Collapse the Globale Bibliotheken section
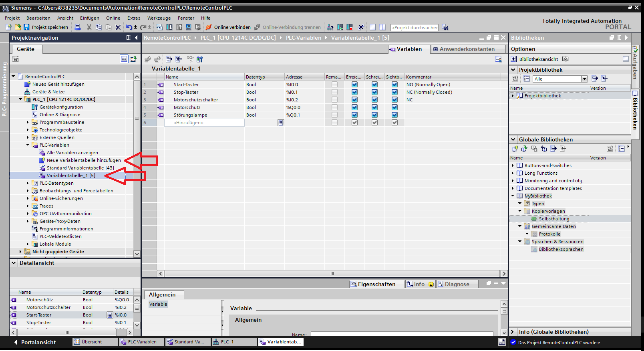This screenshot has height=351, width=644. point(513,139)
